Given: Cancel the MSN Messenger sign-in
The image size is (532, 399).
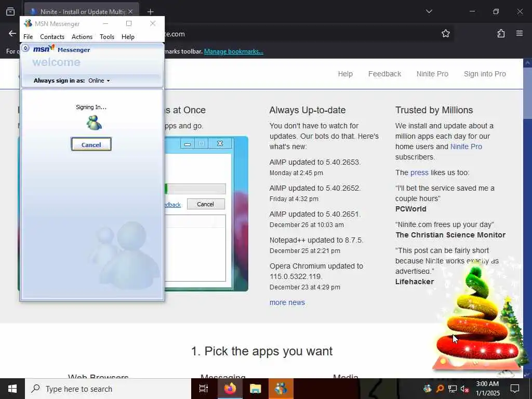Looking at the screenshot, I should click(91, 144).
